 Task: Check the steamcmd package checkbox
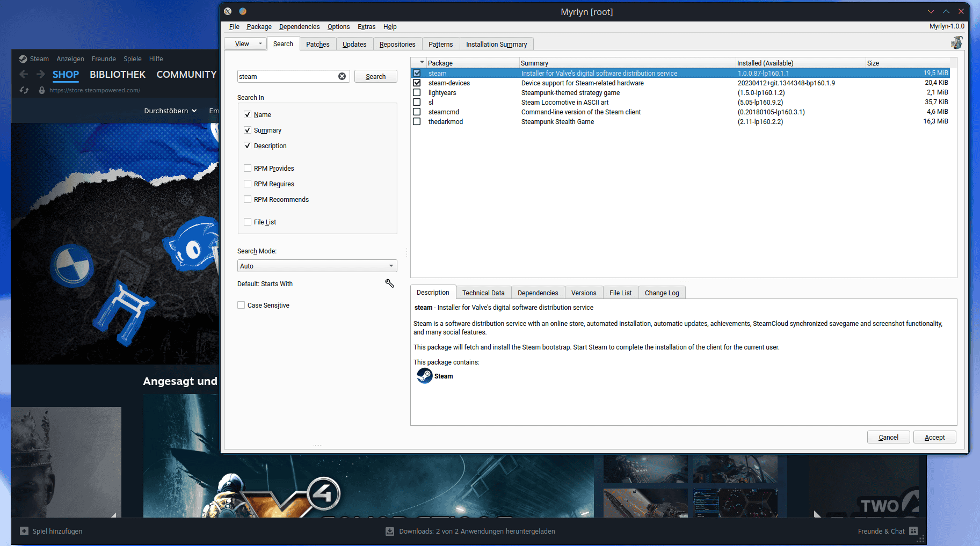tap(417, 112)
